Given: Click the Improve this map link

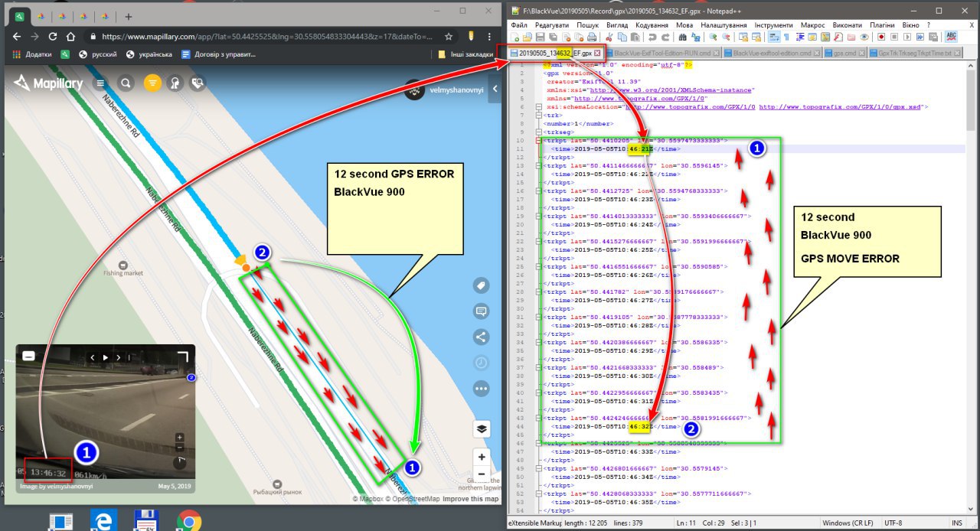Looking at the screenshot, I should point(470,499).
